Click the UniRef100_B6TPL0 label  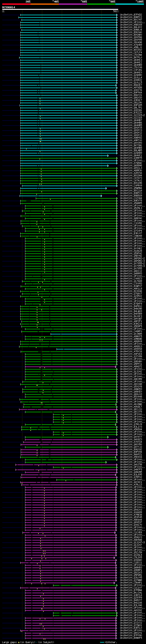click(131, 58)
